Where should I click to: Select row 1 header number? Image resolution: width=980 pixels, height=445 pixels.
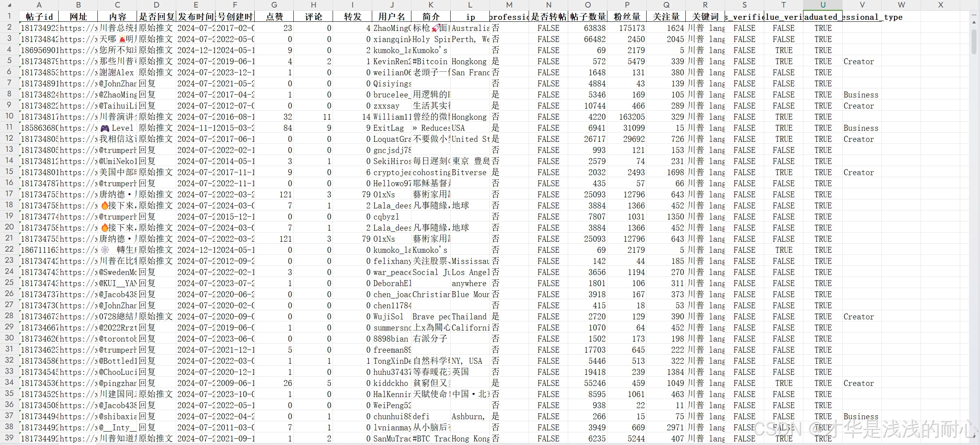point(9,17)
